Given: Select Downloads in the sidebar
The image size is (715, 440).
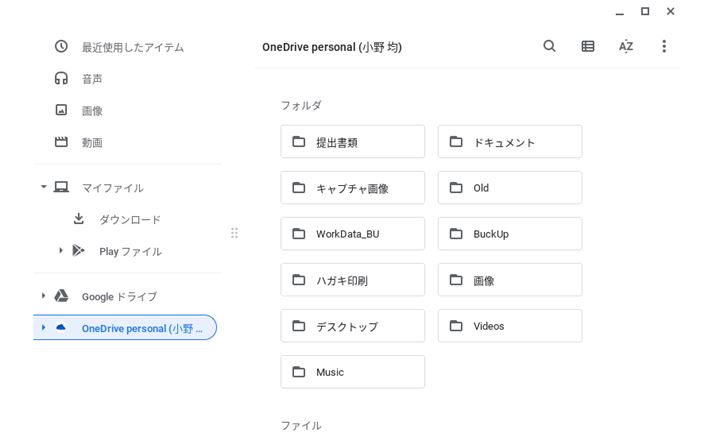Looking at the screenshot, I should [x=129, y=220].
